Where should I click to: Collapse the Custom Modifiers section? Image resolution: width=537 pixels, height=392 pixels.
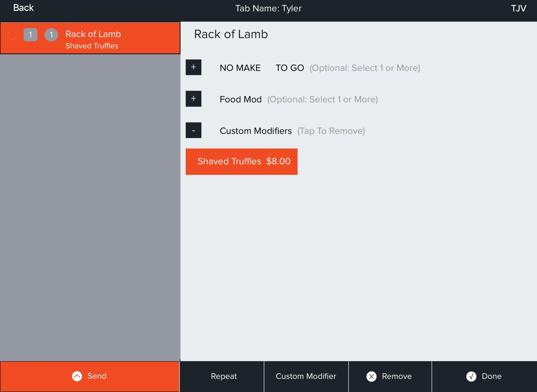(193, 130)
